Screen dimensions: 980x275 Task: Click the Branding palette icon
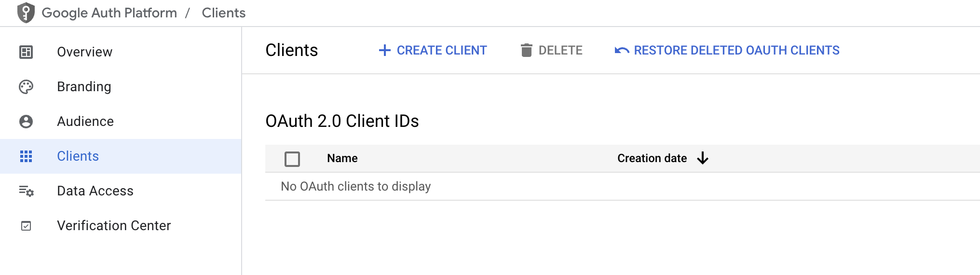click(26, 87)
